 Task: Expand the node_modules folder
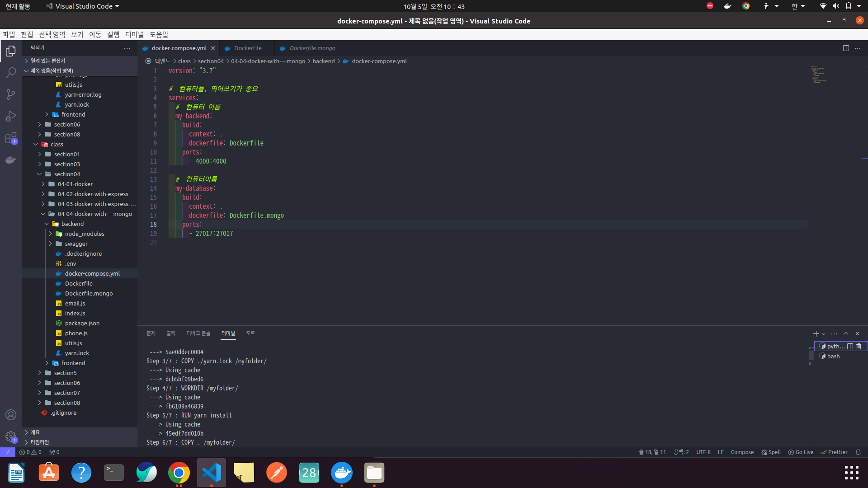tap(80, 234)
